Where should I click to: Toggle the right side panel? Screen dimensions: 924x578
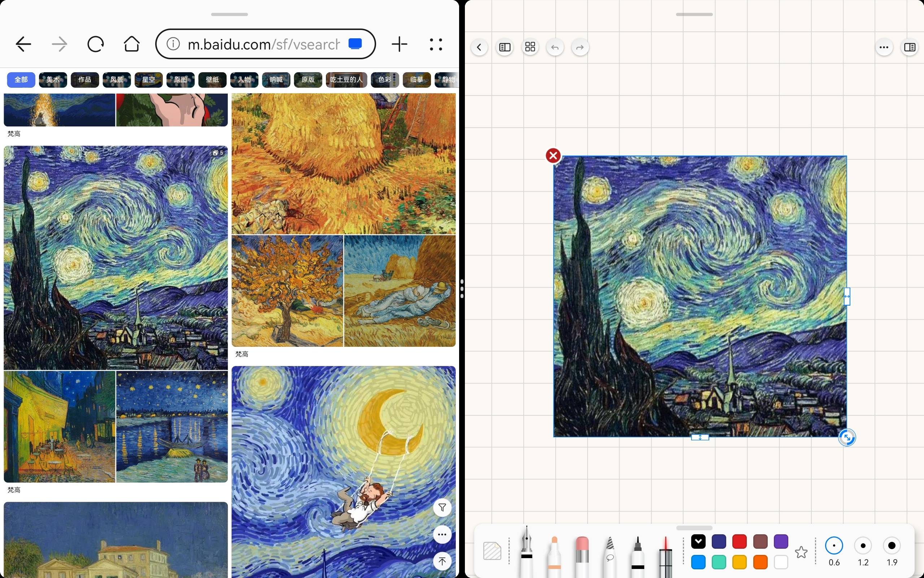click(x=910, y=47)
